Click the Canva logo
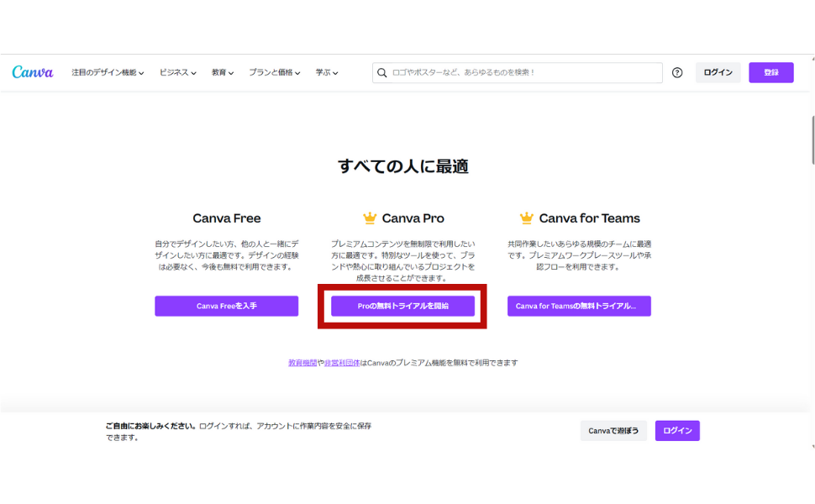The height and width of the screenshot is (504, 815). click(x=32, y=71)
